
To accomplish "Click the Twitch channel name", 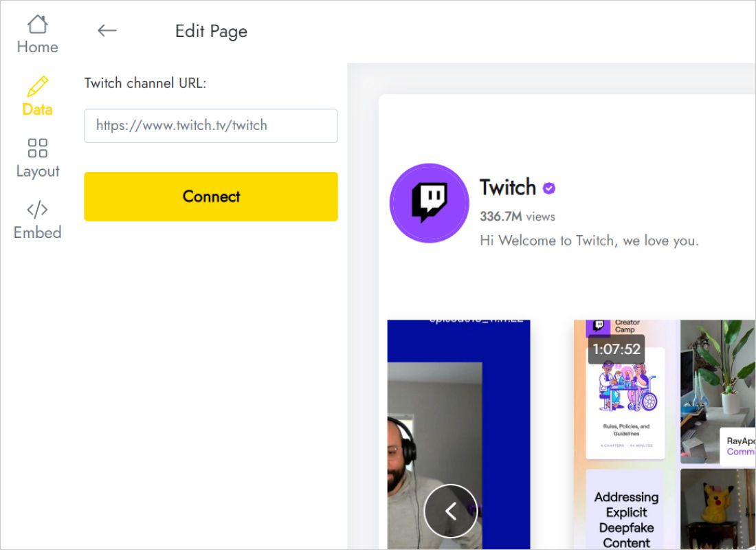I will click(x=508, y=187).
